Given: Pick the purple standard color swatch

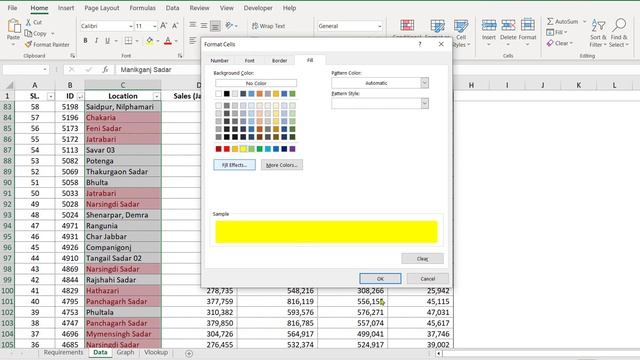Looking at the screenshot, I should tap(292, 149).
